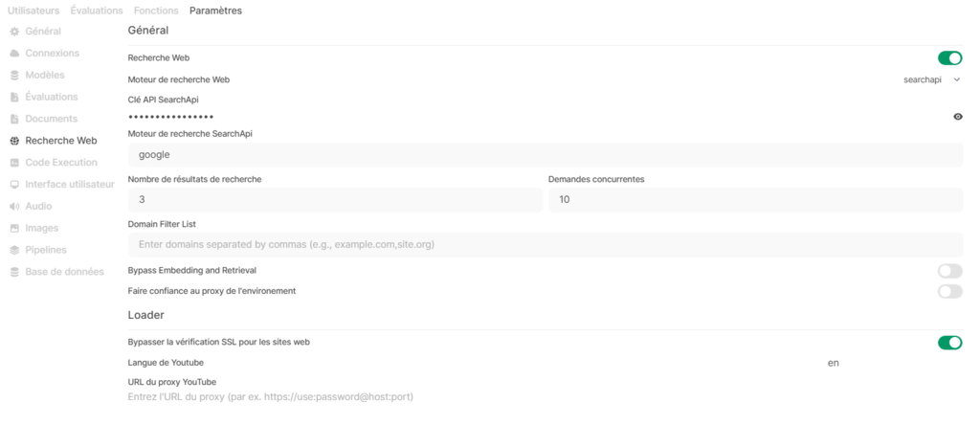Open Documents settings section
Screen dimensions: 980x425
(52, 119)
